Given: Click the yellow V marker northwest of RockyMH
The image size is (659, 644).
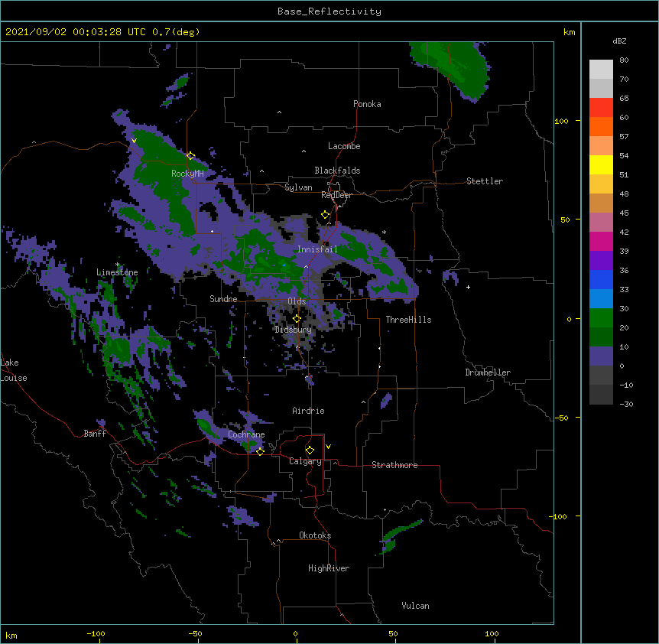Looking at the screenshot, I should pyautogui.click(x=134, y=141).
